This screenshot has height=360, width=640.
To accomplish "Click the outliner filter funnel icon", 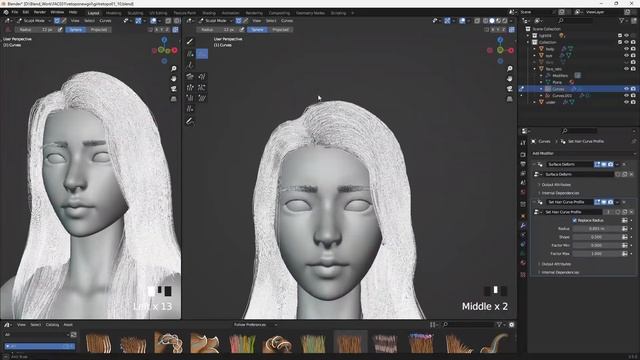I will point(622,20).
